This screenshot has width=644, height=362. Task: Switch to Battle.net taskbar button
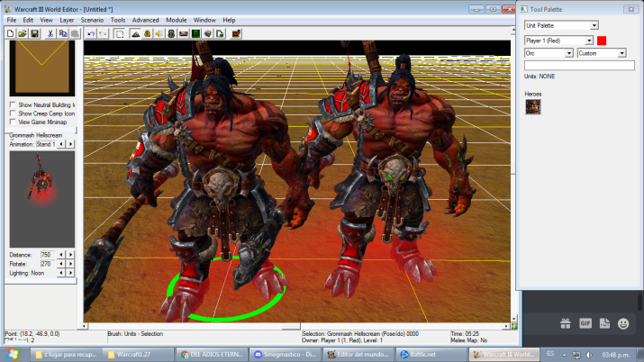tap(431, 354)
